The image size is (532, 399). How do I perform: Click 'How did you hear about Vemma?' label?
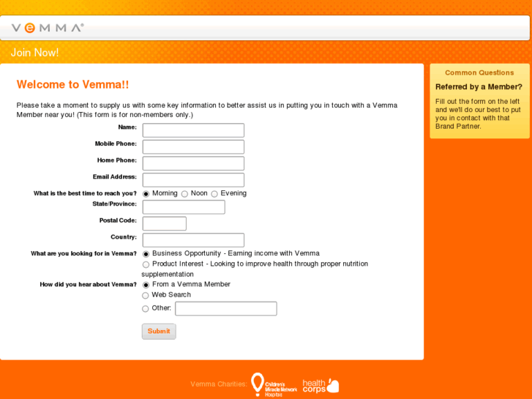[89, 284]
